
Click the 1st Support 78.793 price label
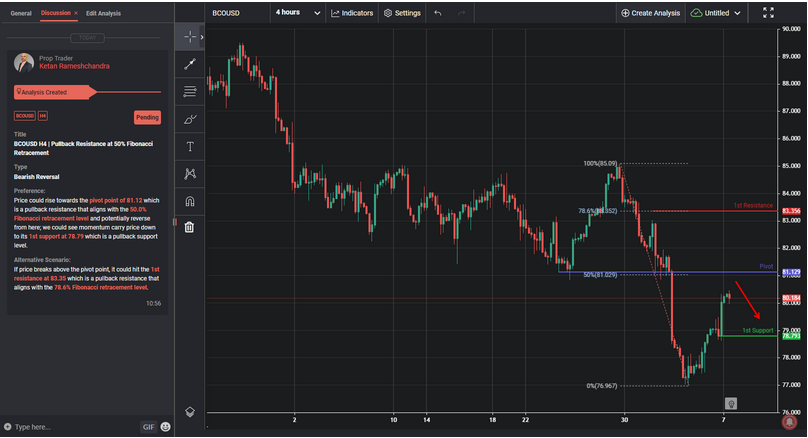pos(790,336)
